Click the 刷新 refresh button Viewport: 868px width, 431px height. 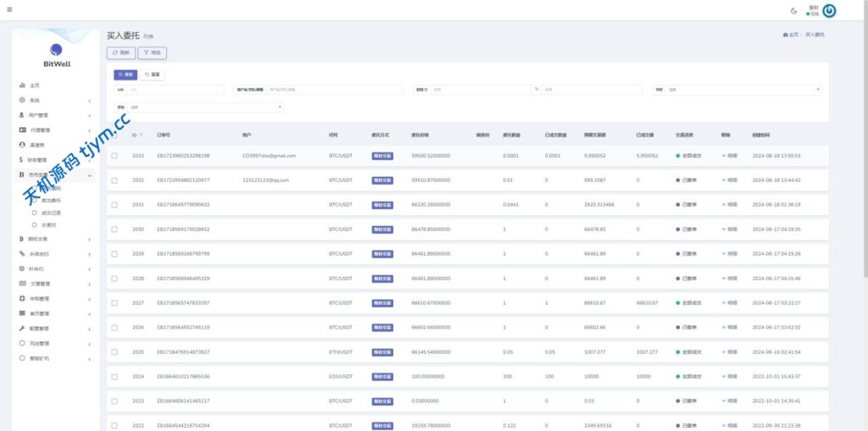[x=121, y=52]
